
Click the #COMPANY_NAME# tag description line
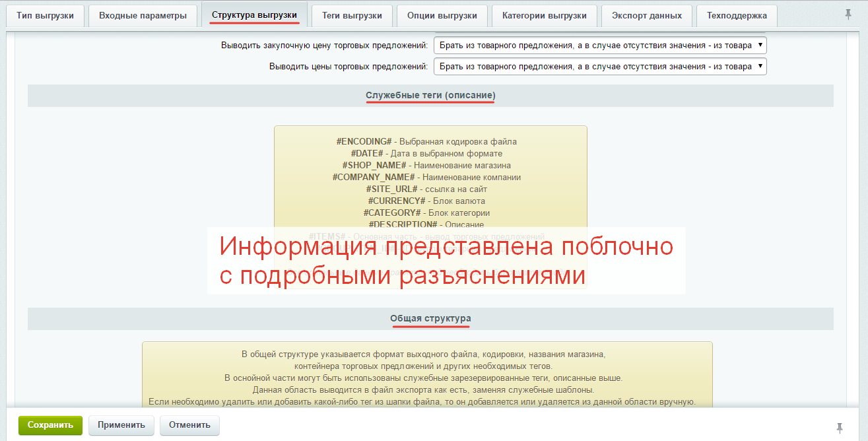coord(426,177)
